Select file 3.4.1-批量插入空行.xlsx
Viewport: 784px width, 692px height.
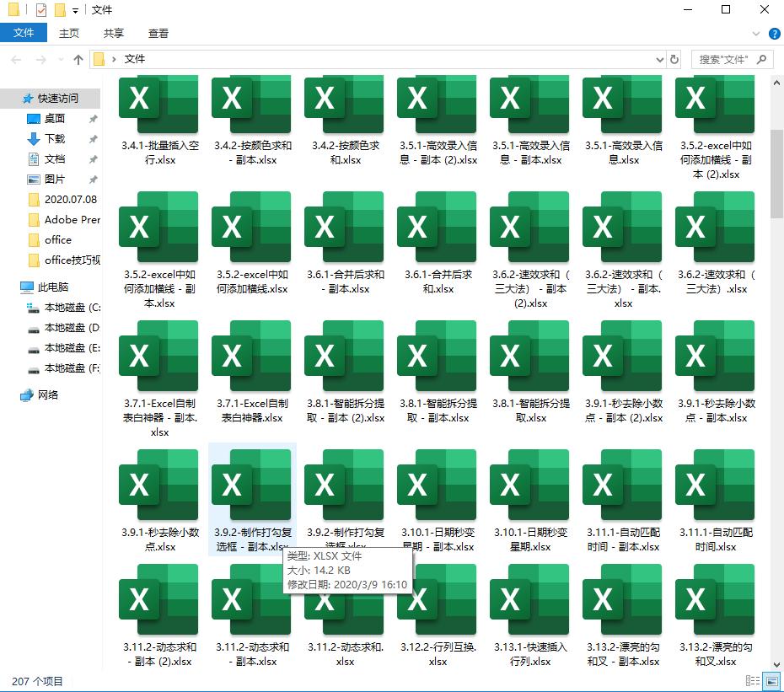[x=159, y=120]
